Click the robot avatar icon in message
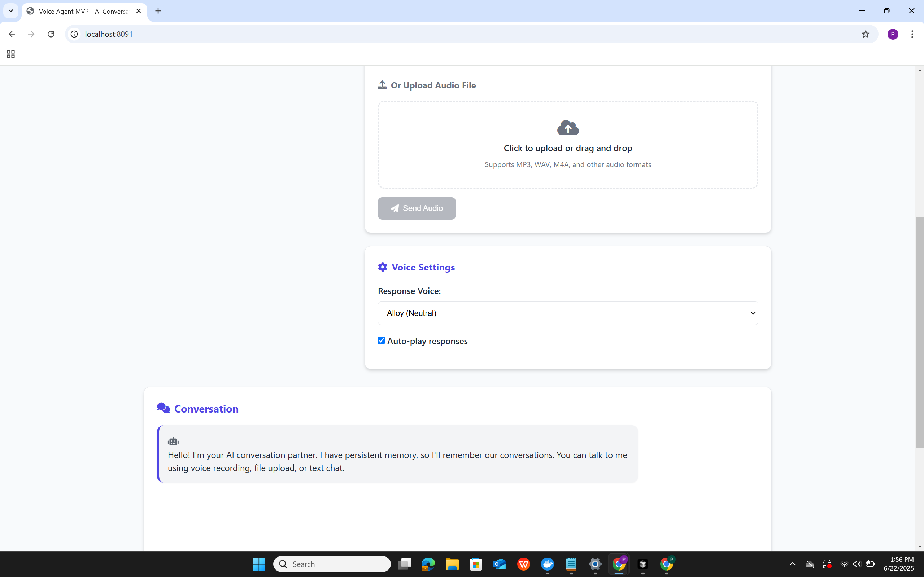This screenshot has height=577, width=924. [x=173, y=441]
